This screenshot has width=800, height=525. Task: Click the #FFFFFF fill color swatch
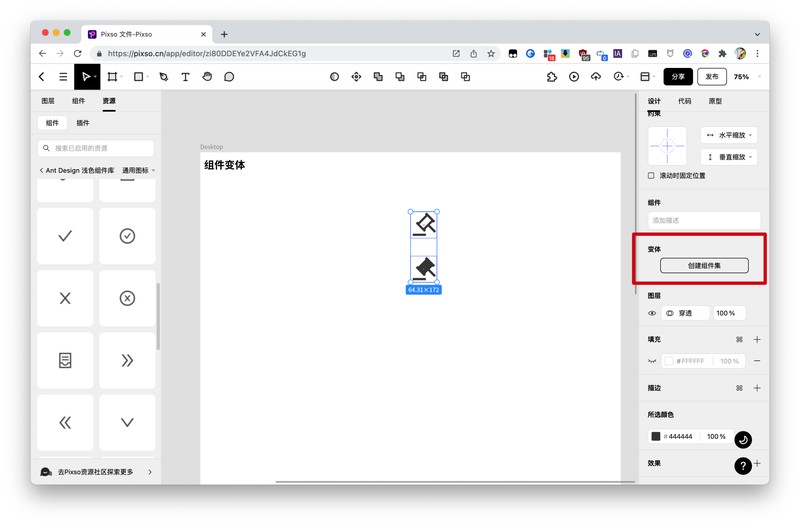(x=669, y=361)
